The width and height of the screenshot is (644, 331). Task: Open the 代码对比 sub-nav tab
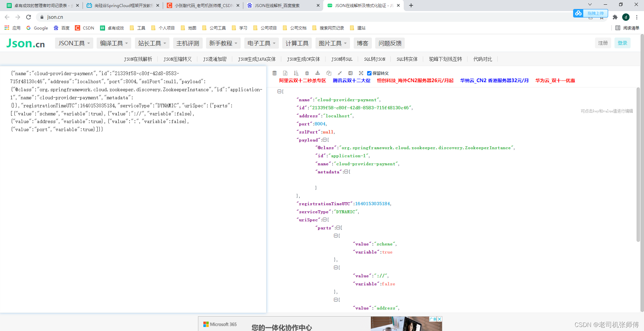[483, 59]
